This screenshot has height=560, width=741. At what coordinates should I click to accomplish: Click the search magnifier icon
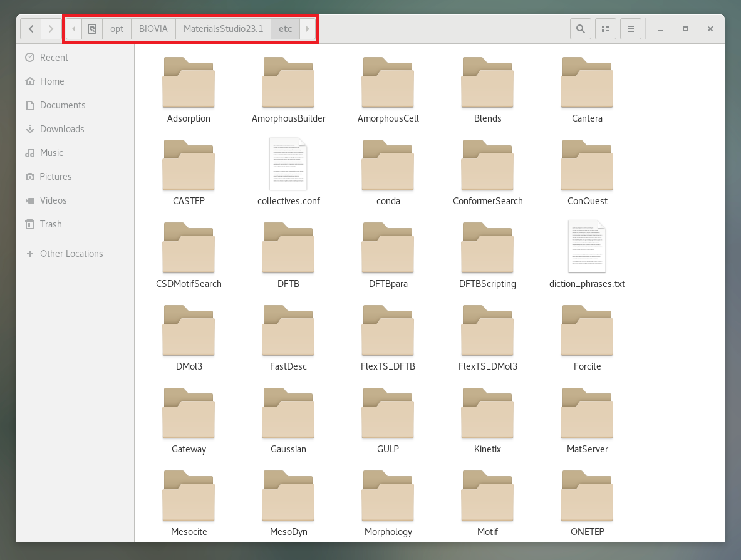point(580,29)
